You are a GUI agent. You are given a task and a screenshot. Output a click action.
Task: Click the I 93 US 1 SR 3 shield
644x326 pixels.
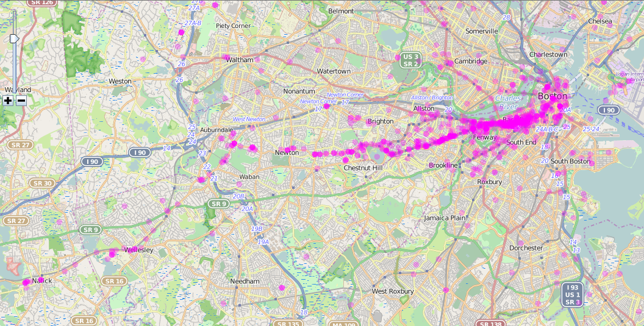[572, 294]
